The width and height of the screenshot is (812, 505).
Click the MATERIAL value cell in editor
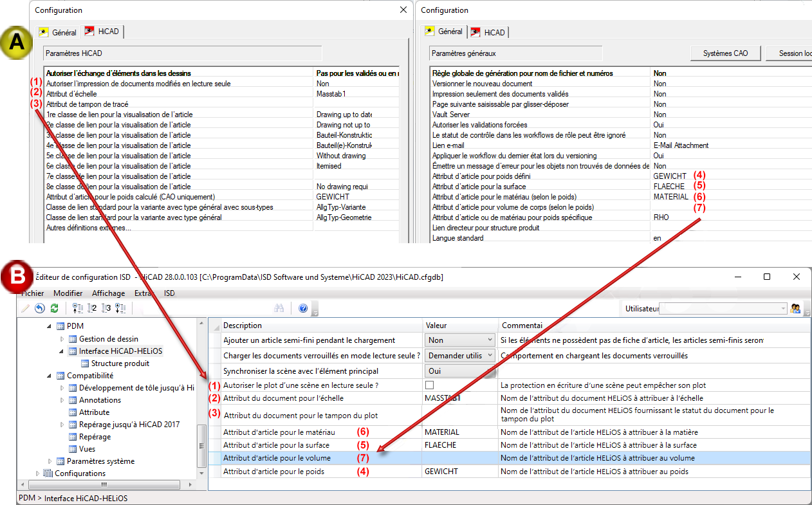point(461,432)
